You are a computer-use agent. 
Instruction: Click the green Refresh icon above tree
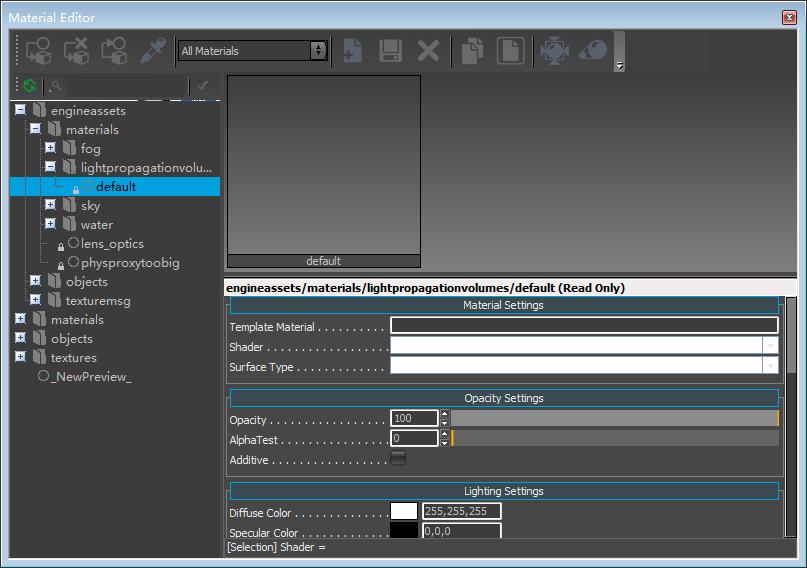pos(29,86)
